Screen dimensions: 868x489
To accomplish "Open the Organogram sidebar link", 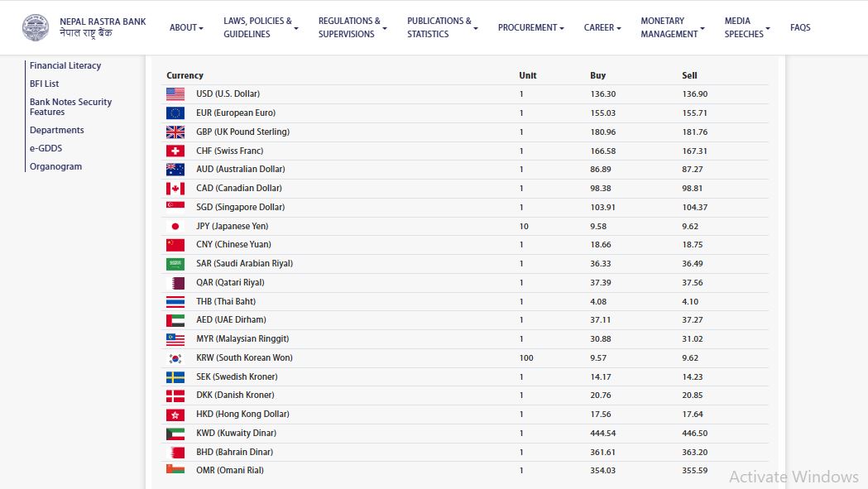I will click(55, 166).
